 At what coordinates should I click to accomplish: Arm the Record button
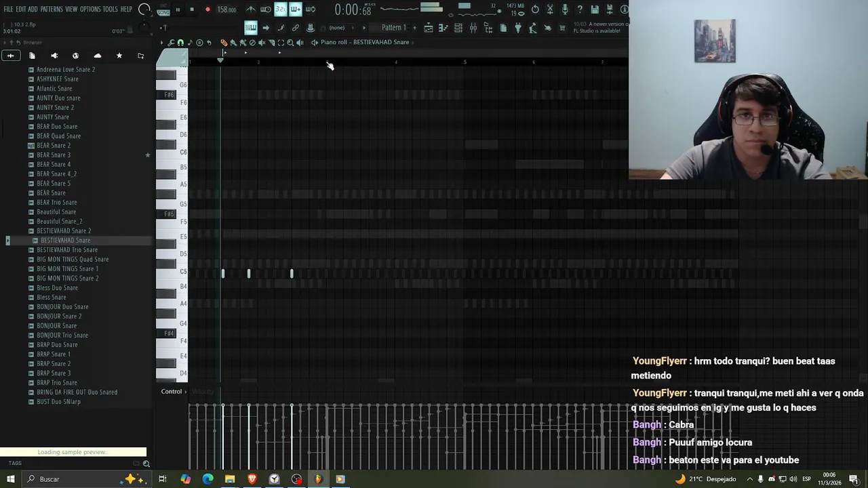tap(208, 9)
